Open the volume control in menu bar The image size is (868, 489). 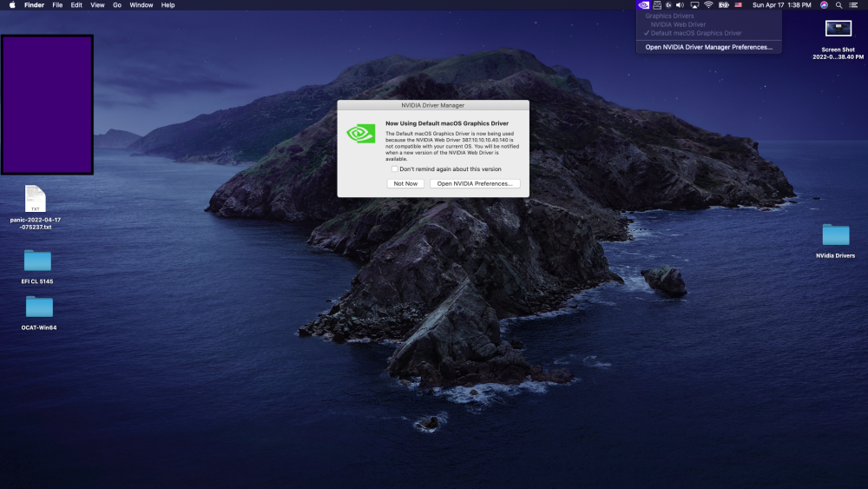click(x=681, y=5)
